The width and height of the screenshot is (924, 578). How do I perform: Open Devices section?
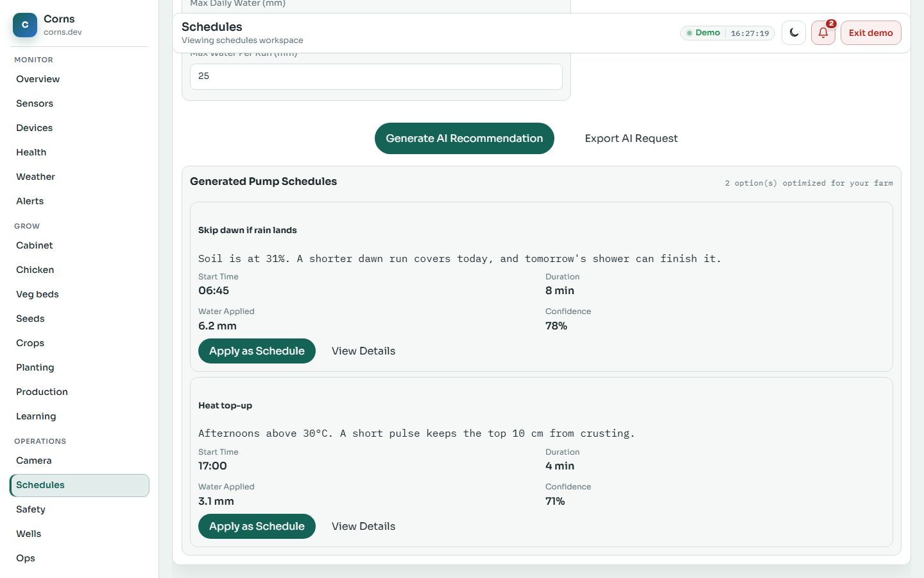(80, 128)
